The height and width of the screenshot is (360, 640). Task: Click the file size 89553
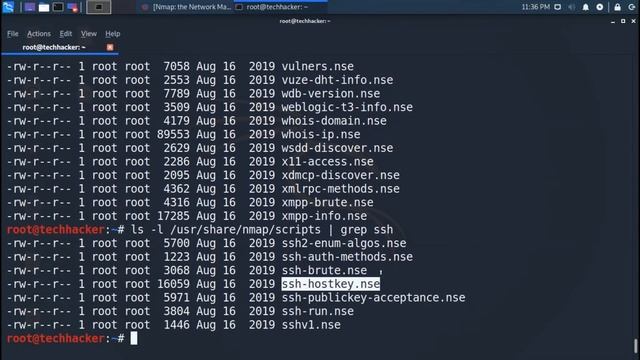(173, 134)
